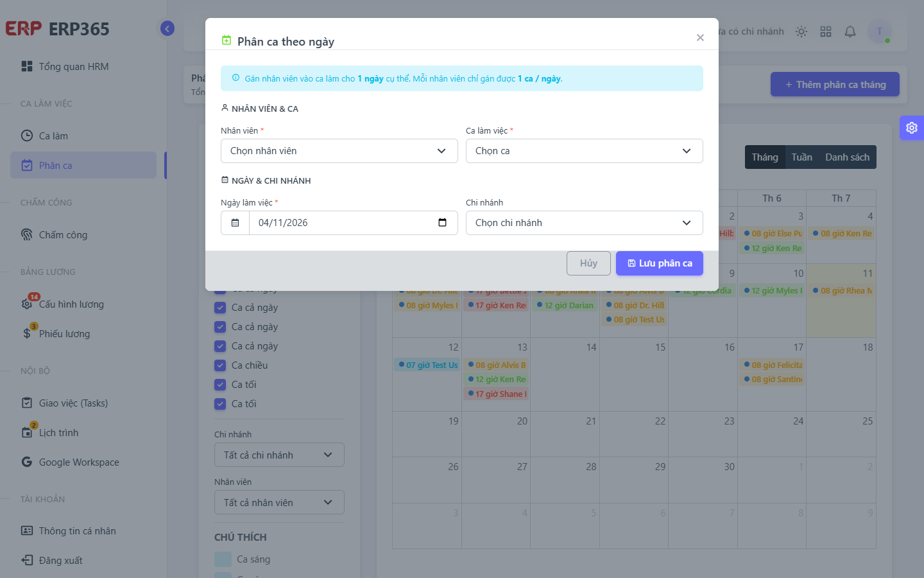Click the Lịch trình calendar icon
Image resolution: width=924 pixels, height=578 pixels.
[27, 432]
